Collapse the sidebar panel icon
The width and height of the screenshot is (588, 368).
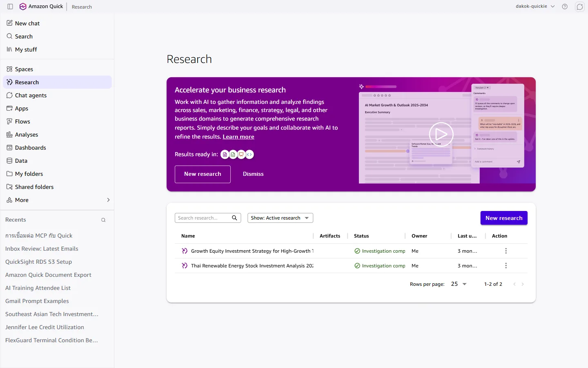click(x=10, y=7)
